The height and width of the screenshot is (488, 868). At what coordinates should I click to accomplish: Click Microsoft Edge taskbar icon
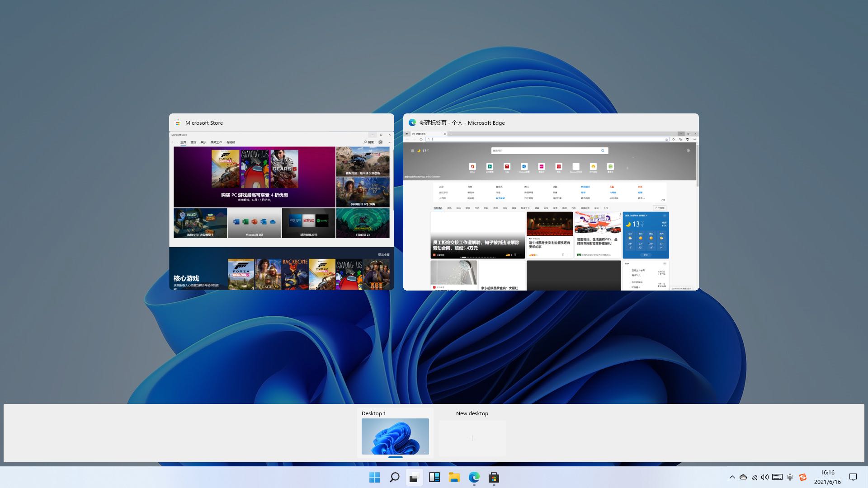(474, 477)
